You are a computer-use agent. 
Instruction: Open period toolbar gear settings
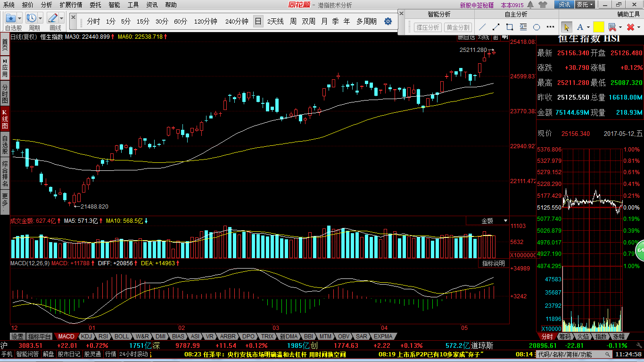click(388, 21)
